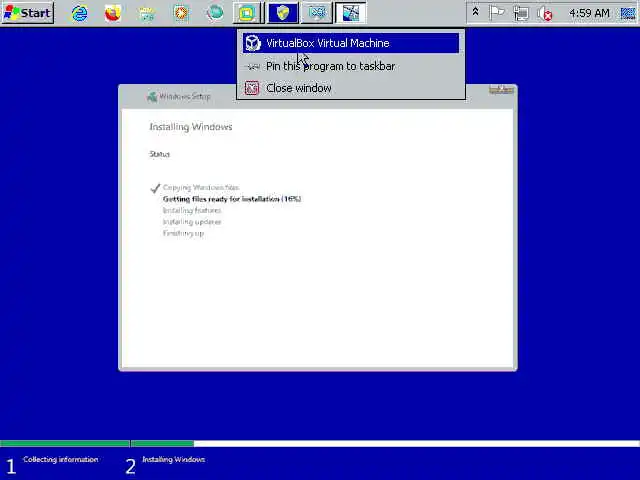
Task: Click 'Installing features' status line
Action: coord(192,211)
